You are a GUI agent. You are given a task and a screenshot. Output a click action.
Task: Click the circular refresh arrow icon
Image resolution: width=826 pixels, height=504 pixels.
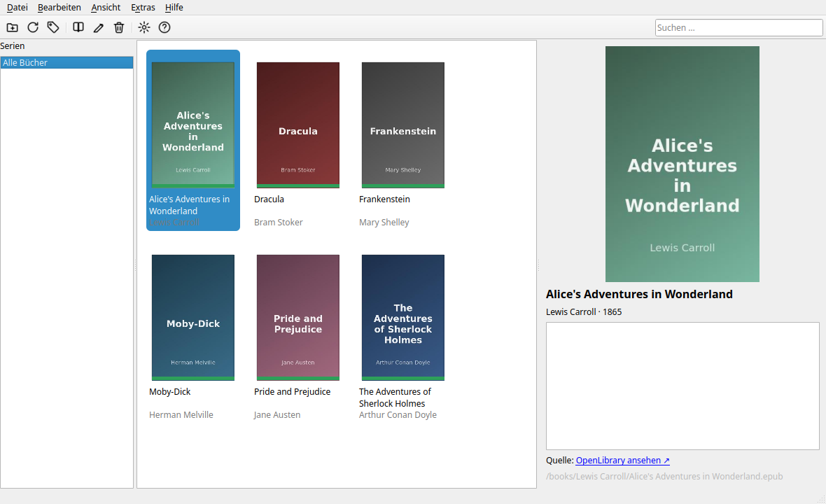pyautogui.click(x=33, y=27)
